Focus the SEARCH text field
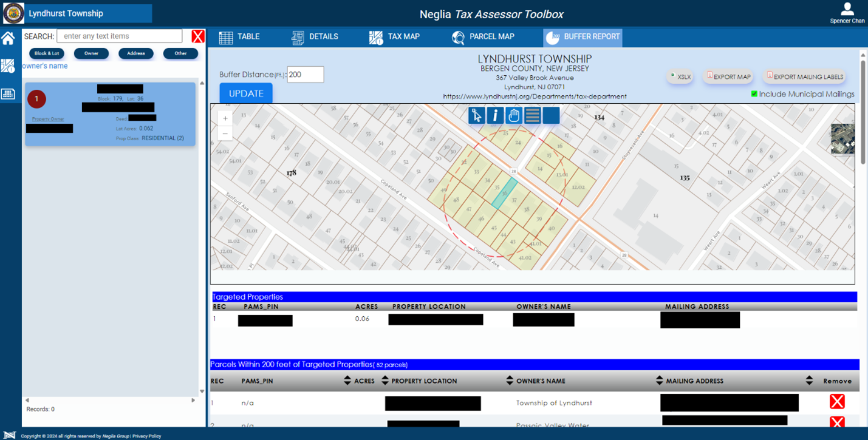This screenshot has width=868, height=440. coord(119,36)
